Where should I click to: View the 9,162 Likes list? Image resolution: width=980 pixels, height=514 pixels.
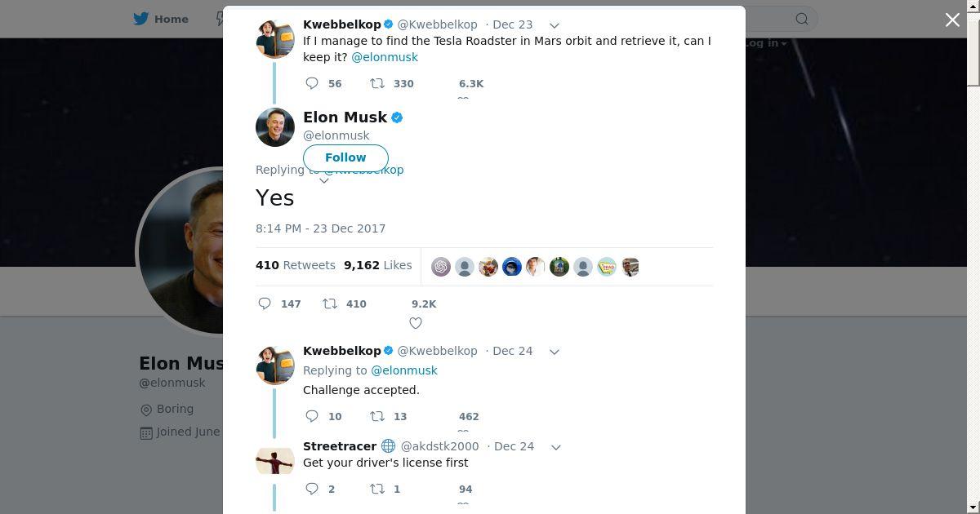click(377, 265)
